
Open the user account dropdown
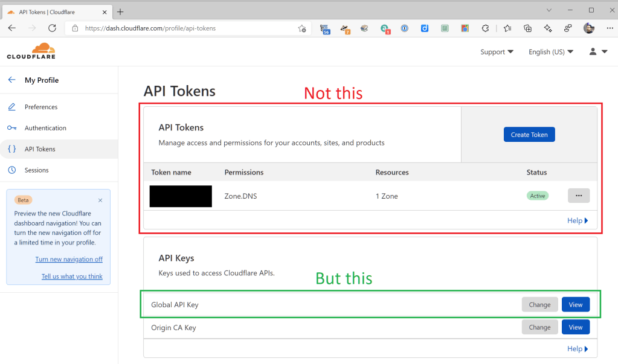598,52
